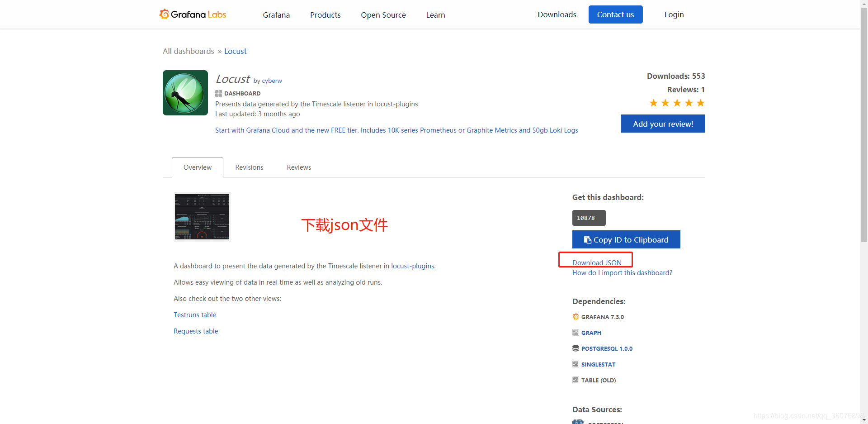Open the Grafana menu in the navbar
868x424 pixels.
(x=276, y=15)
